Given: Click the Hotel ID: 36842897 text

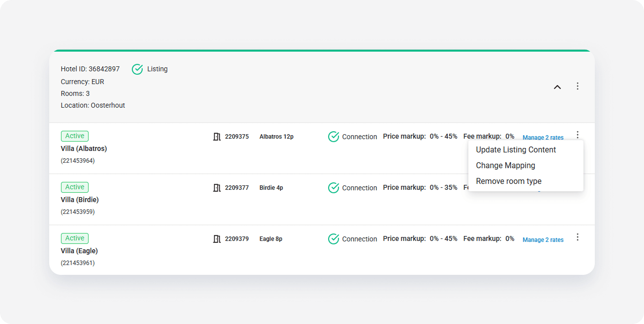Looking at the screenshot, I should click(90, 69).
